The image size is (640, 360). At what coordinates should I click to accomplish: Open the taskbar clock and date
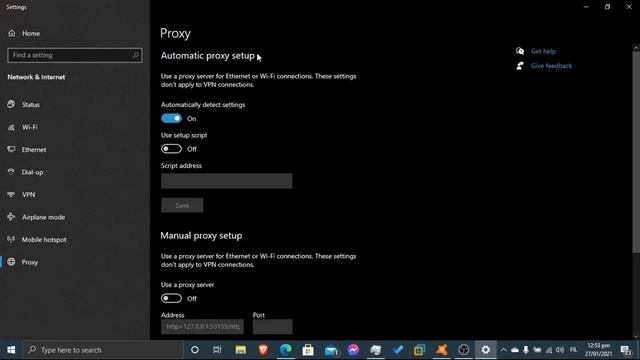598,350
